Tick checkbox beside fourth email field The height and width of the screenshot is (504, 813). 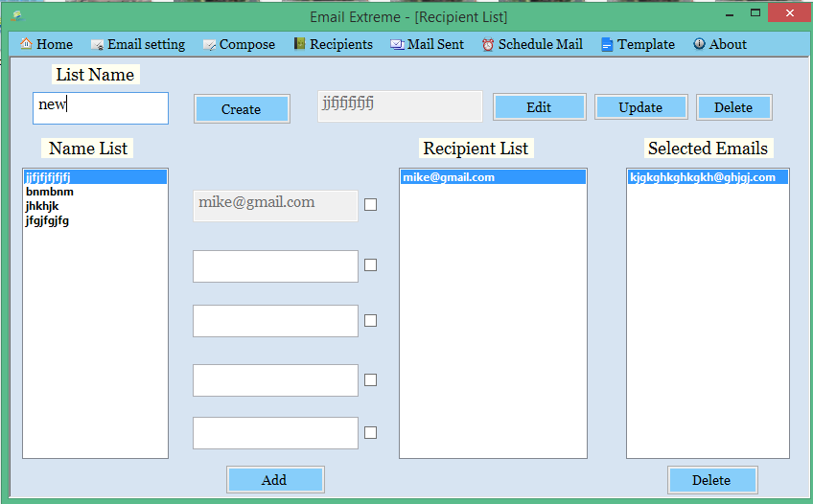(370, 380)
